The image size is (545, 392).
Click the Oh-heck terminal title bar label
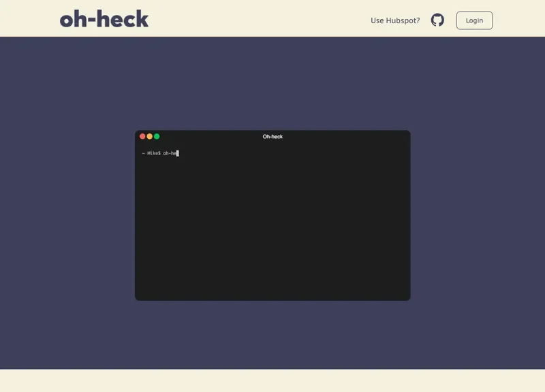(x=272, y=136)
